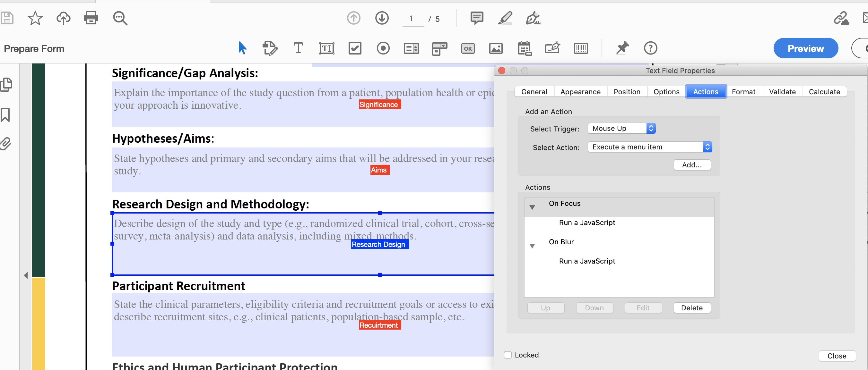Click the Preview button
868x370 pixels.
806,48
